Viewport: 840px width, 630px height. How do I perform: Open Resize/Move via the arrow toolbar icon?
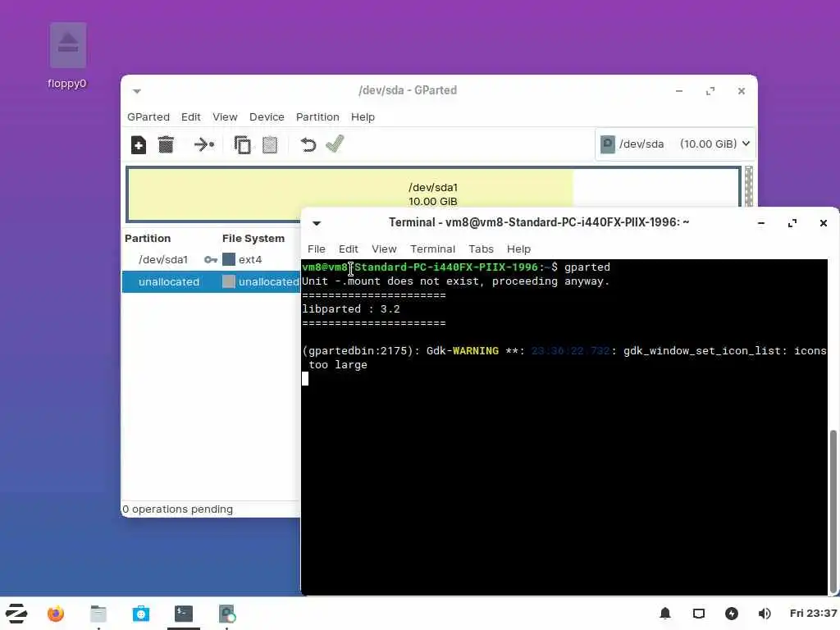pos(204,144)
